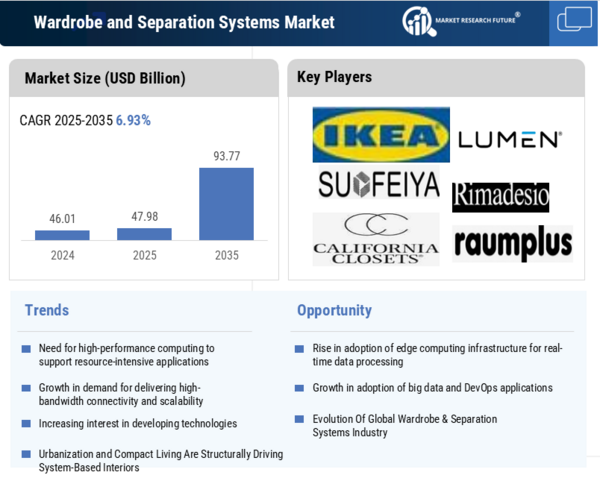600x481 pixels.
Task: Select the Suofeiya brand logo
Action: [x=379, y=184]
